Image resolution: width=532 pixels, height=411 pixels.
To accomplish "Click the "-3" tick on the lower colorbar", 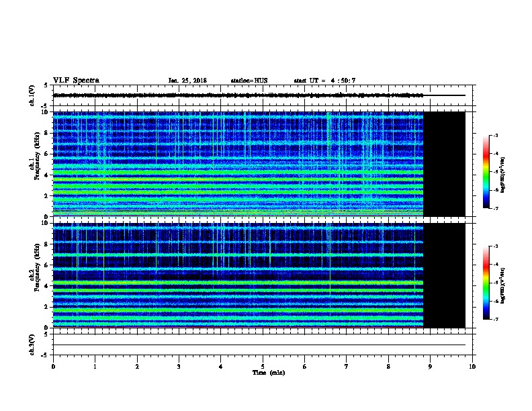I will [496, 246].
